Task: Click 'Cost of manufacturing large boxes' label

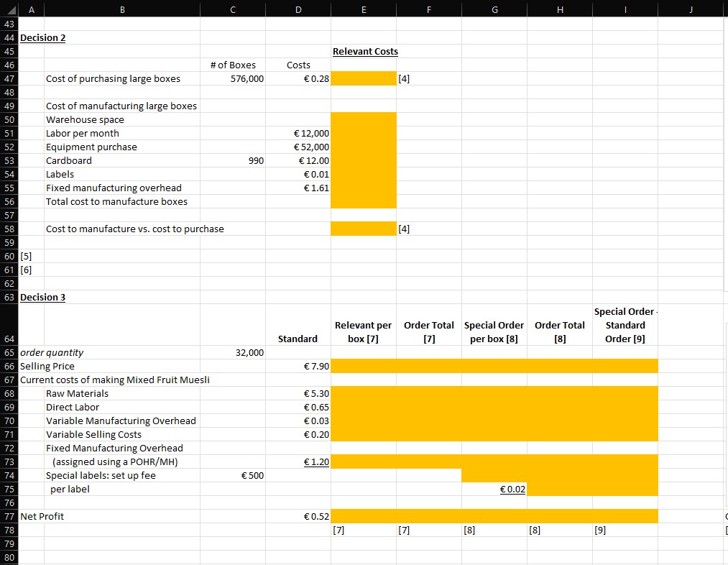Action: (121, 106)
